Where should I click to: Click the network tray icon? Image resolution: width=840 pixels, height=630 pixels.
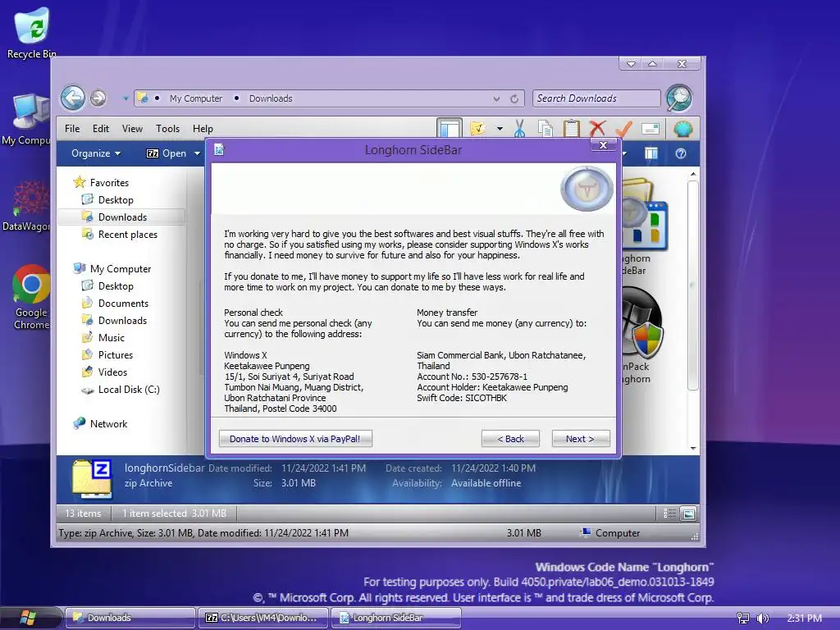[x=742, y=619]
